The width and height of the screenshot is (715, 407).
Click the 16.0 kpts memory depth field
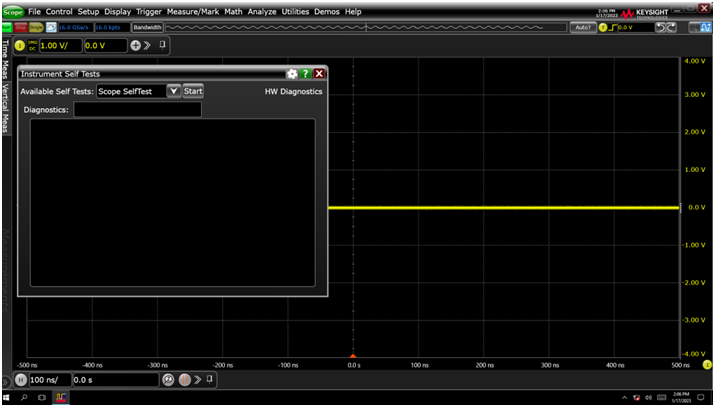tap(111, 27)
